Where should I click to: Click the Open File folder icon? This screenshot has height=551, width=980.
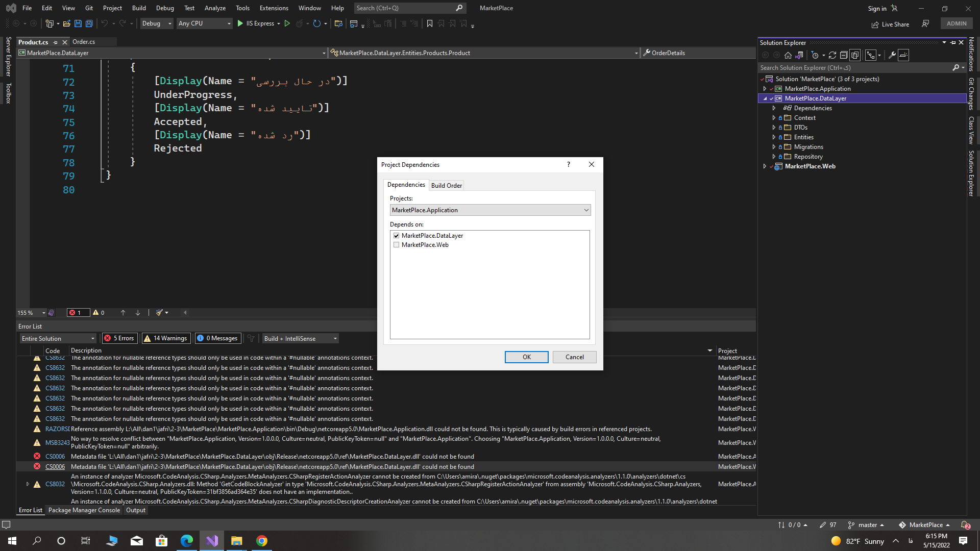point(67,23)
